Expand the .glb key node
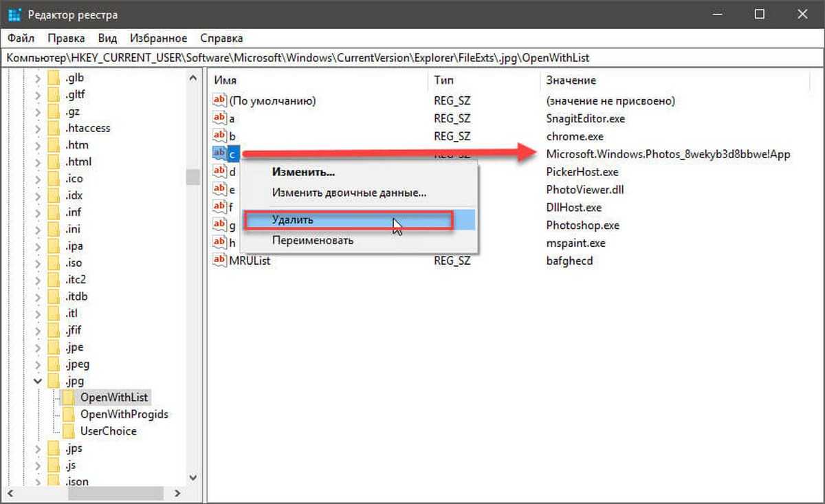The height and width of the screenshot is (504, 825). [38, 78]
